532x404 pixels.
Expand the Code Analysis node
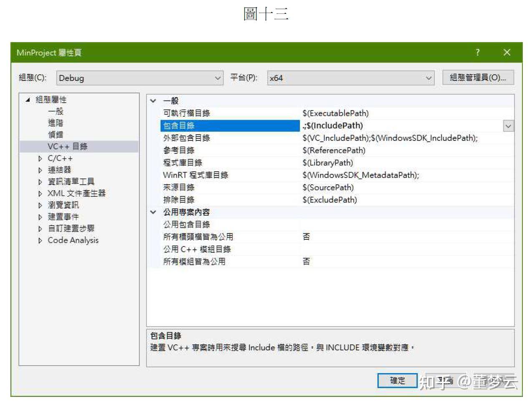[40, 240]
